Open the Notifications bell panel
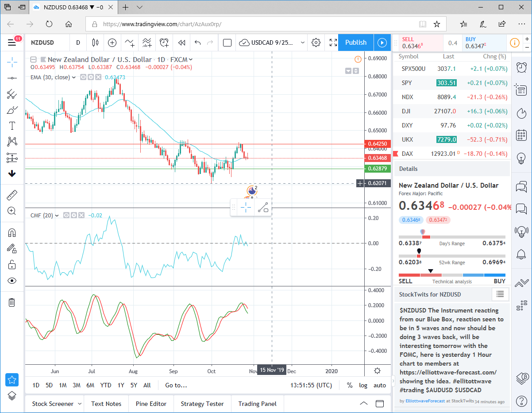The image size is (532, 413). tap(521, 255)
